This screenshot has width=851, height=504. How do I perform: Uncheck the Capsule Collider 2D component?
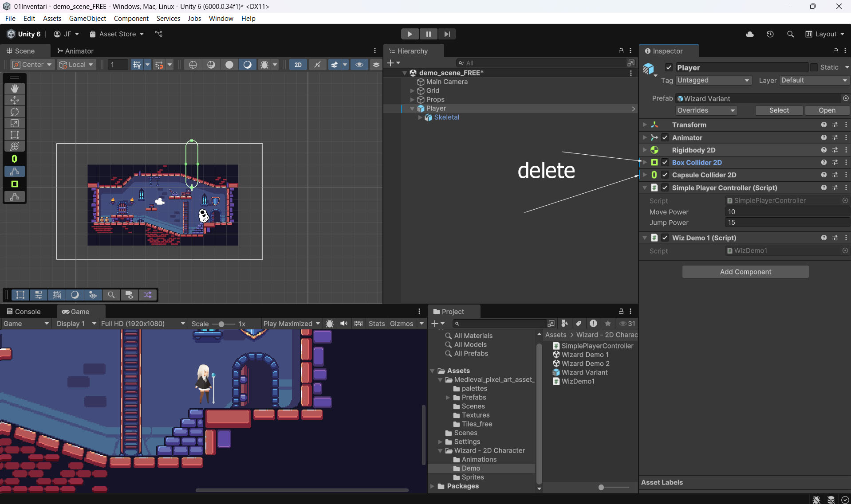(x=665, y=175)
